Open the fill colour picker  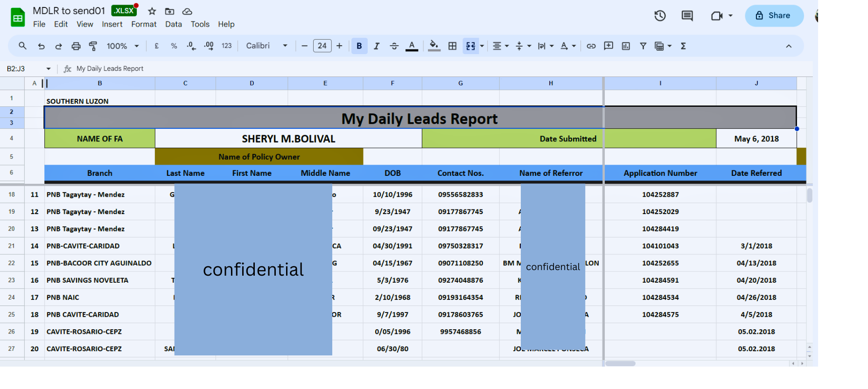pos(434,46)
